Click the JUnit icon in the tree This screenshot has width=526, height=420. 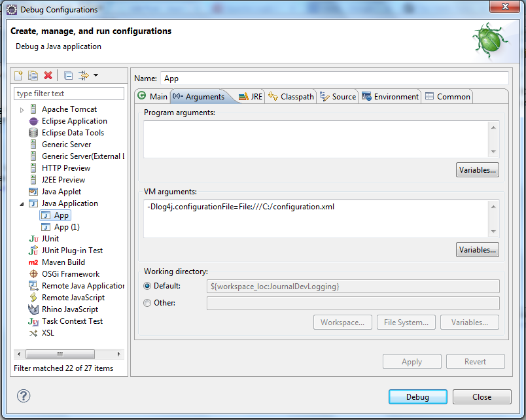coord(33,239)
